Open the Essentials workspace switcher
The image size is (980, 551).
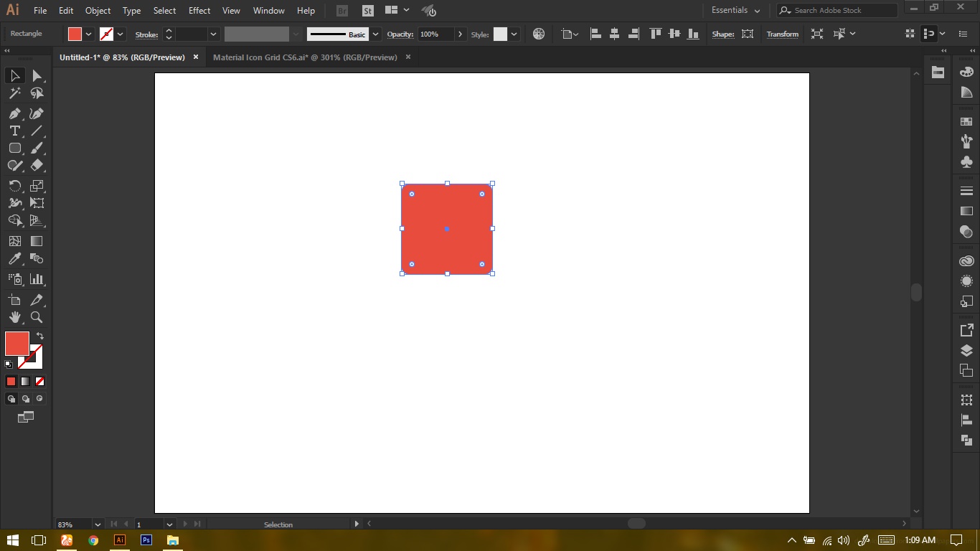pyautogui.click(x=735, y=10)
